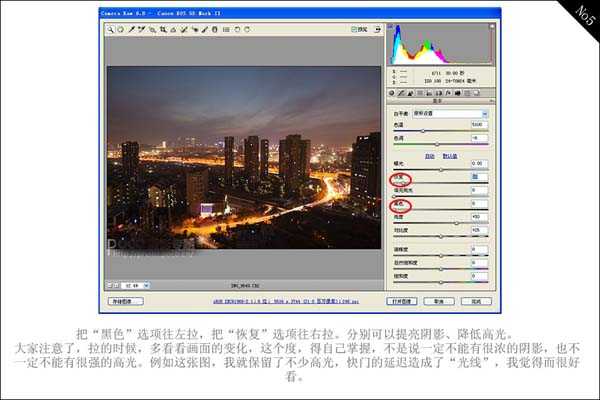
Task: Activate the Crop tool
Action: tap(161, 29)
